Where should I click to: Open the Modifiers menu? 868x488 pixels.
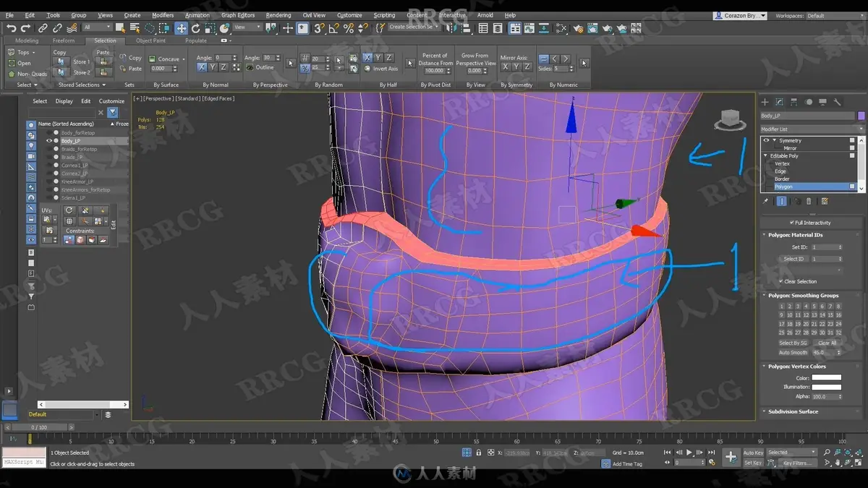pos(163,15)
